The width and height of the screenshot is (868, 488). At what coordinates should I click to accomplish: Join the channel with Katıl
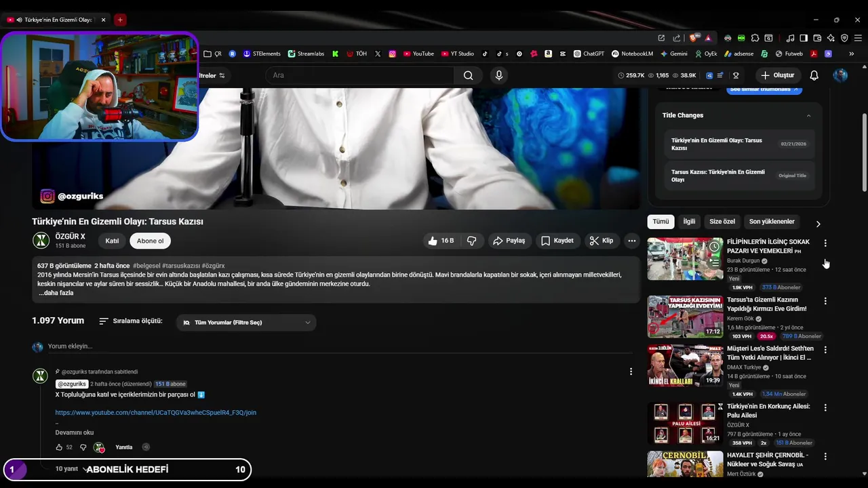(x=112, y=241)
